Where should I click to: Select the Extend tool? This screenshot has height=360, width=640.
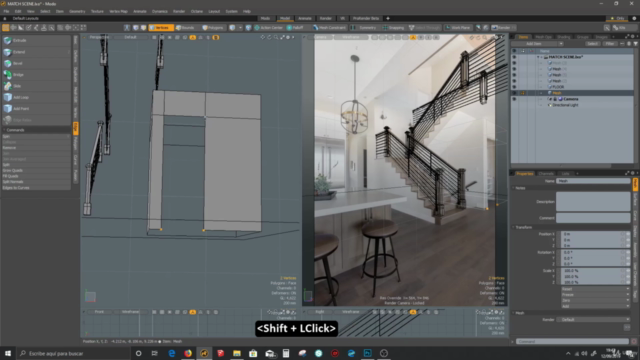[x=36, y=52]
